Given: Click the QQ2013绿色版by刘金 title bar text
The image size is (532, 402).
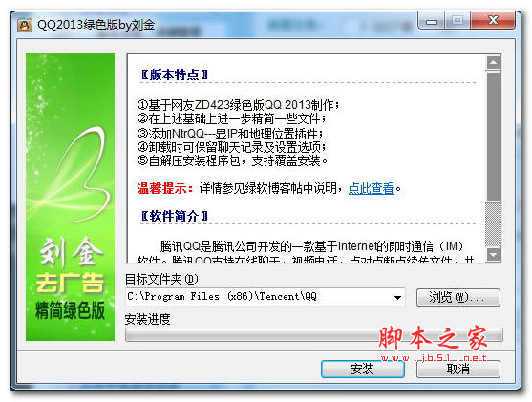Looking at the screenshot, I should tap(96, 25).
